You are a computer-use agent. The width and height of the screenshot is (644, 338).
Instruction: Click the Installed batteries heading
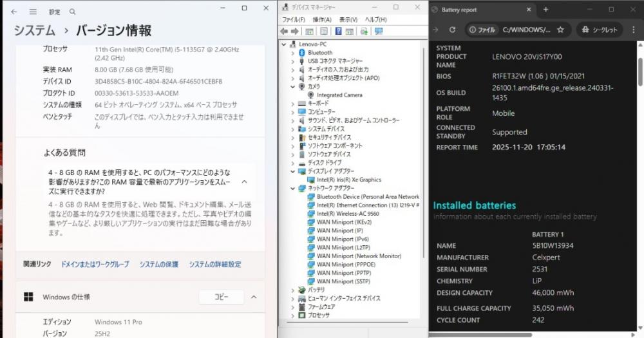pyautogui.click(x=475, y=205)
